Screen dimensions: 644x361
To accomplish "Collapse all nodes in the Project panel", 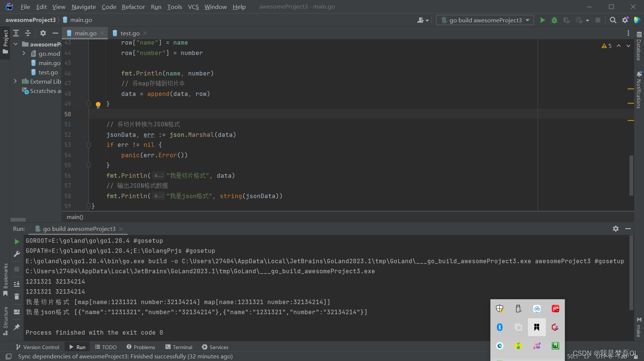I will (x=28, y=33).
